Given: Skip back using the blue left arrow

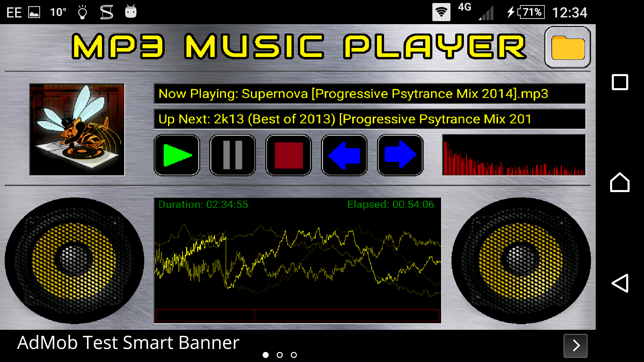Looking at the screenshot, I should (x=344, y=155).
